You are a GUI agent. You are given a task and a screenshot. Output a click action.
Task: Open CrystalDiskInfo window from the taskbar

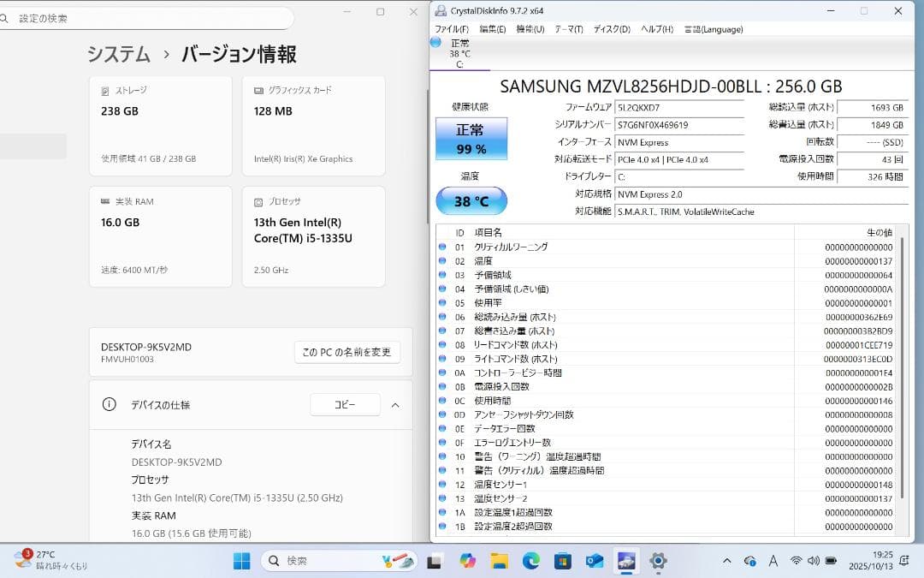click(x=625, y=561)
